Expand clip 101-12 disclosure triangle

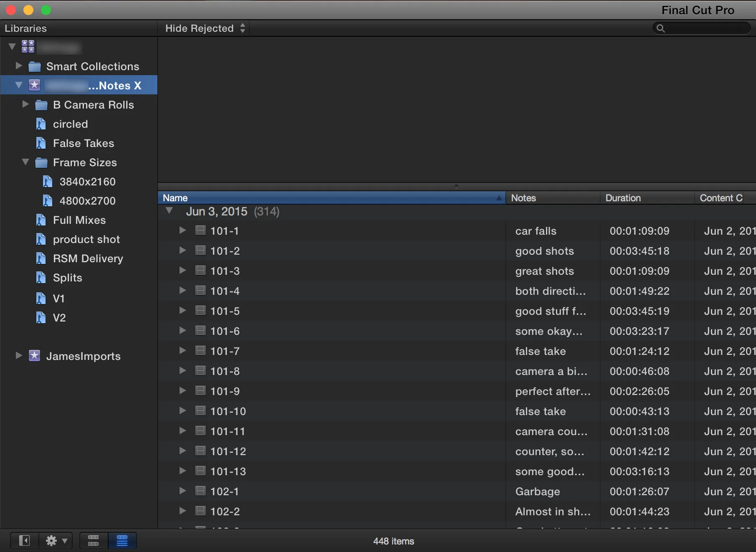click(x=183, y=451)
